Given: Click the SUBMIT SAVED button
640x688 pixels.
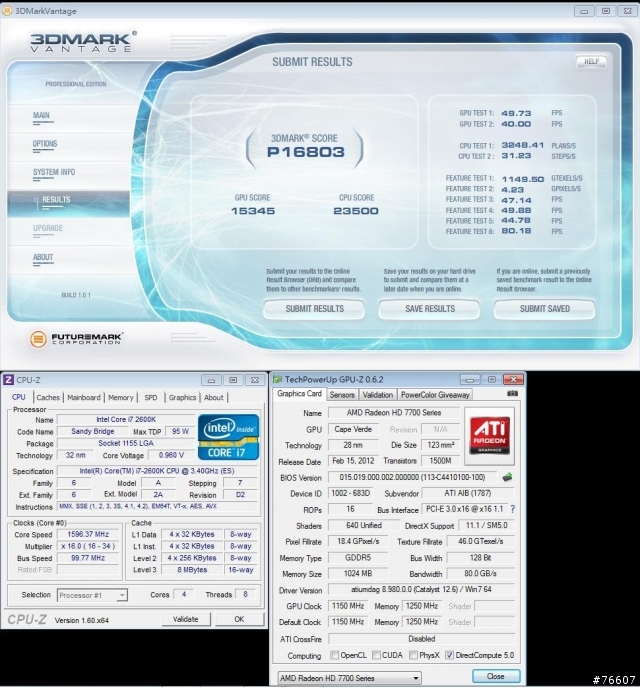Looking at the screenshot, I should click(x=544, y=309).
